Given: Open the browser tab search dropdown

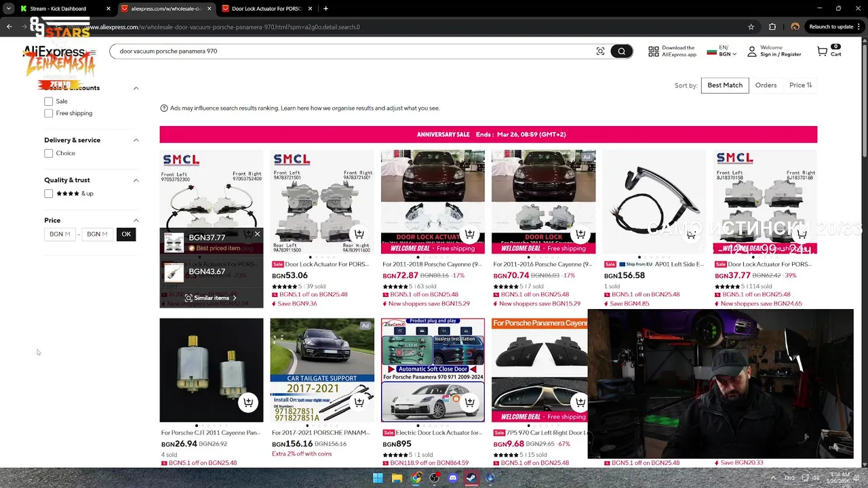Looking at the screenshot, I should coord(9,9).
